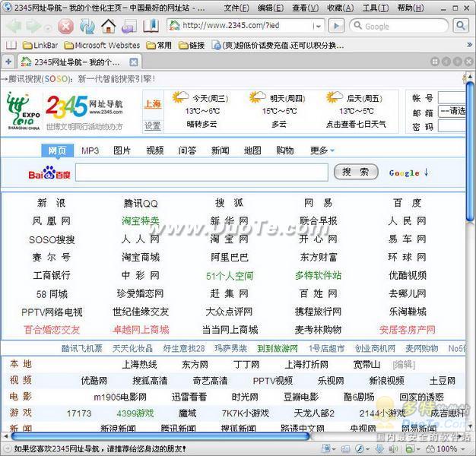Open the 工具(T) menu

point(376,8)
